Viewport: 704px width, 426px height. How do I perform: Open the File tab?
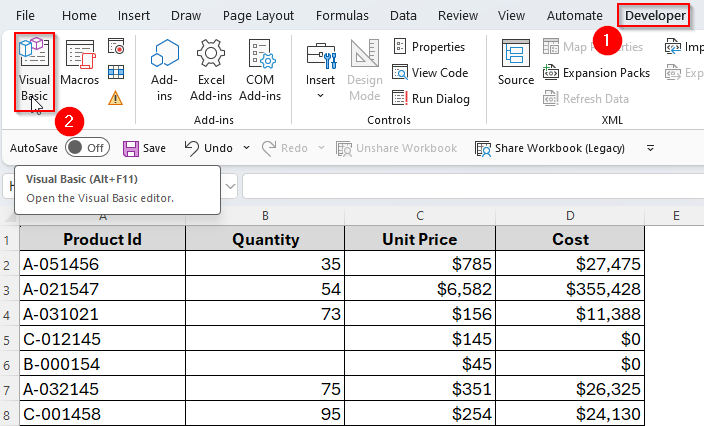(25, 16)
